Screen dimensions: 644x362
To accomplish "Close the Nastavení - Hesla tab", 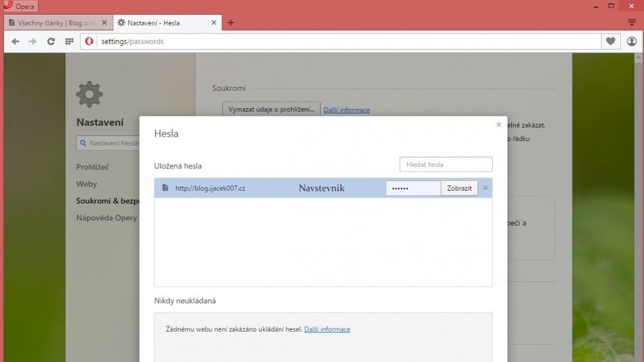I will [214, 23].
